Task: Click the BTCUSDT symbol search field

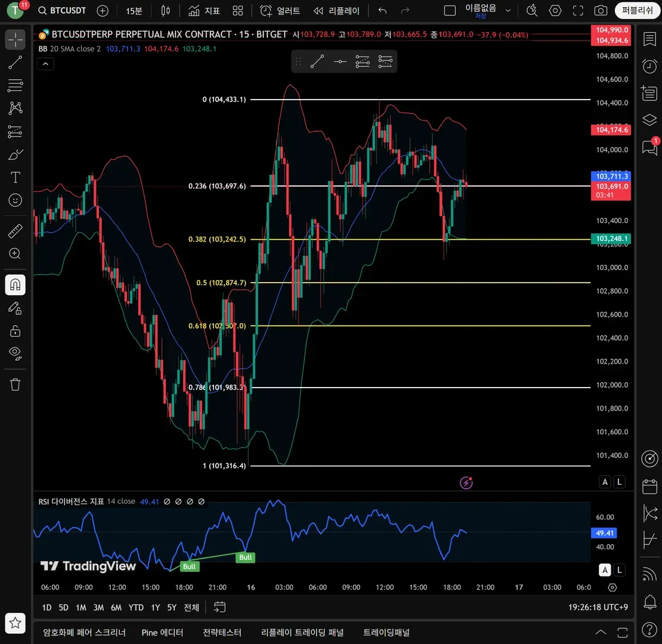Action: tap(63, 11)
